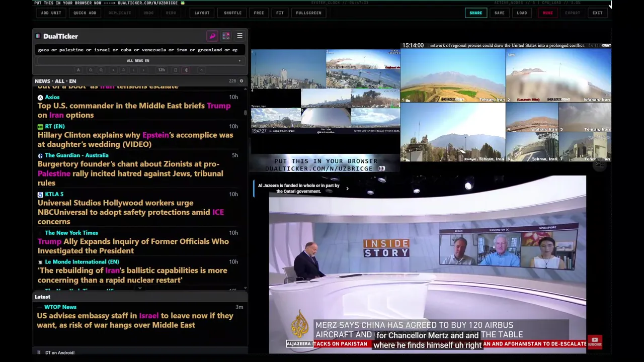Click the REDO button

[171, 13]
